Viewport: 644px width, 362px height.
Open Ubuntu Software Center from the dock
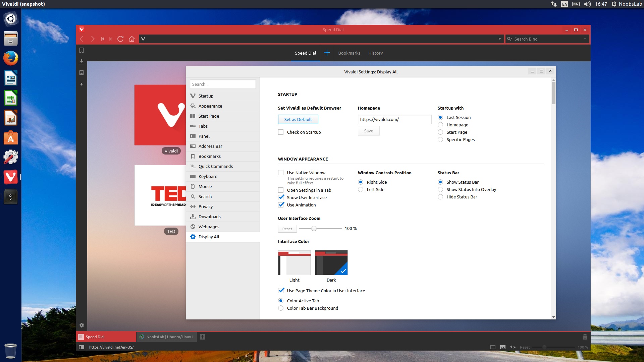click(x=11, y=138)
